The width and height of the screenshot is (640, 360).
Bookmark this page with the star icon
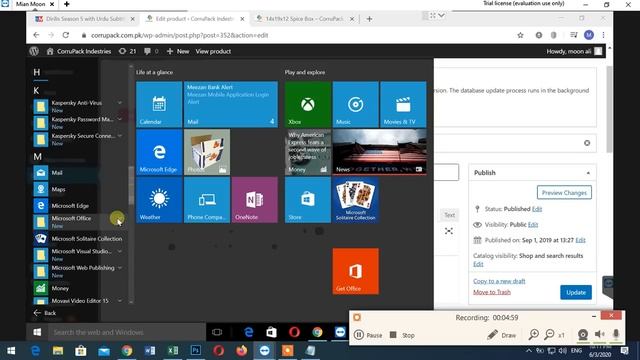point(520,35)
